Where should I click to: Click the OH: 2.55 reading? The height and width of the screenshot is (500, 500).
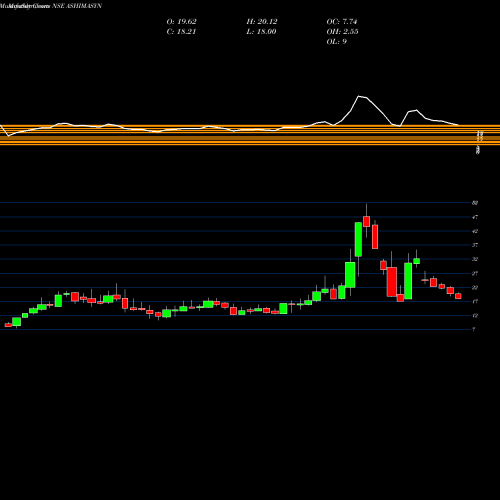pyautogui.click(x=342, y=32)
